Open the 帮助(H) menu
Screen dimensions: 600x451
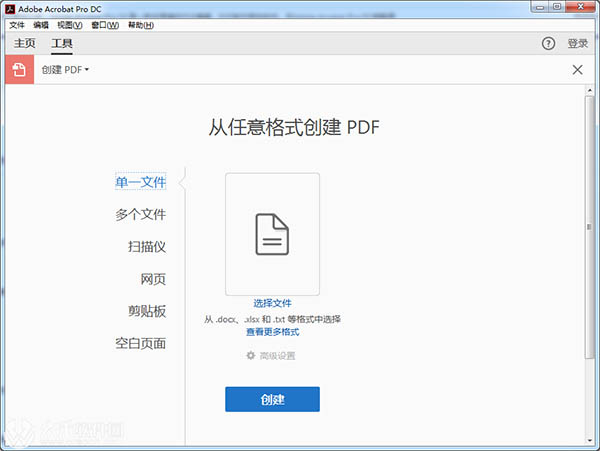pyautogui.click(x=141, y=25)
